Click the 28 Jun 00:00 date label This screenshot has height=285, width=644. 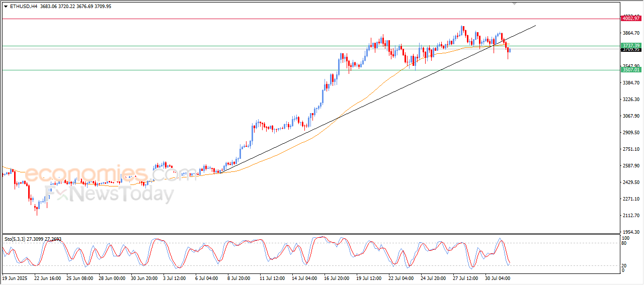[x=112, y=277]
